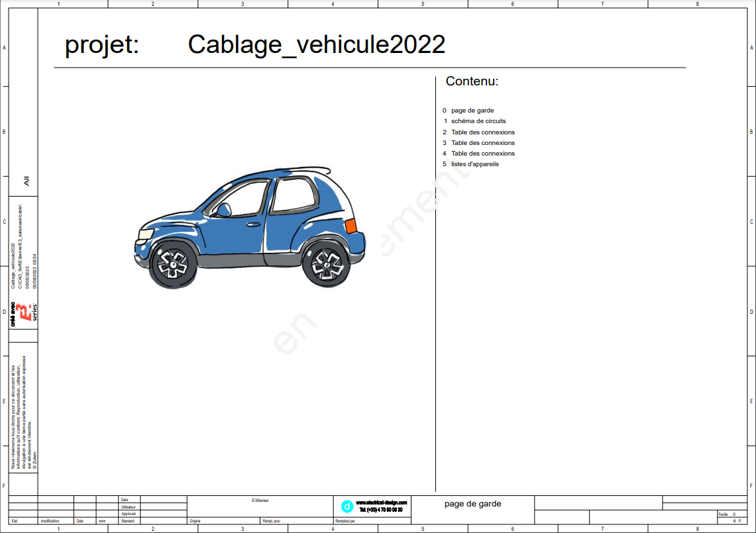Click the 'Remplacé par' field label
Screen dimensions: 756x533
345,521
